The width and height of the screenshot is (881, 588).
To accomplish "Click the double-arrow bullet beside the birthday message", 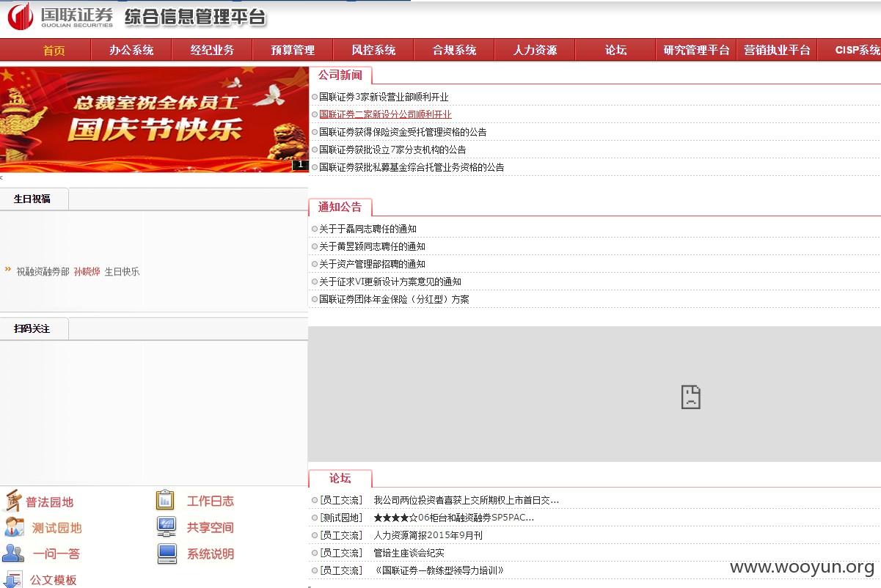I will pyautogui.click(x=8, y=270).
